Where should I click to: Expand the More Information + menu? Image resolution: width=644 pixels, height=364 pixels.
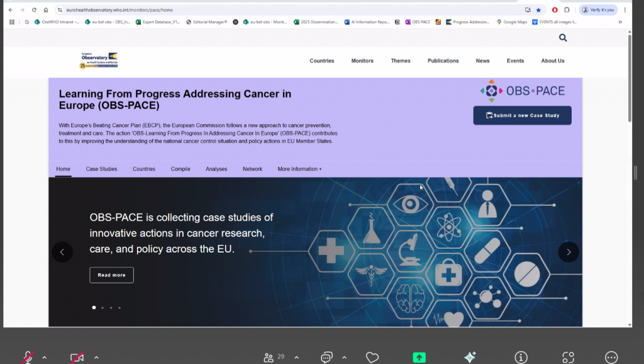pos(299,169)
